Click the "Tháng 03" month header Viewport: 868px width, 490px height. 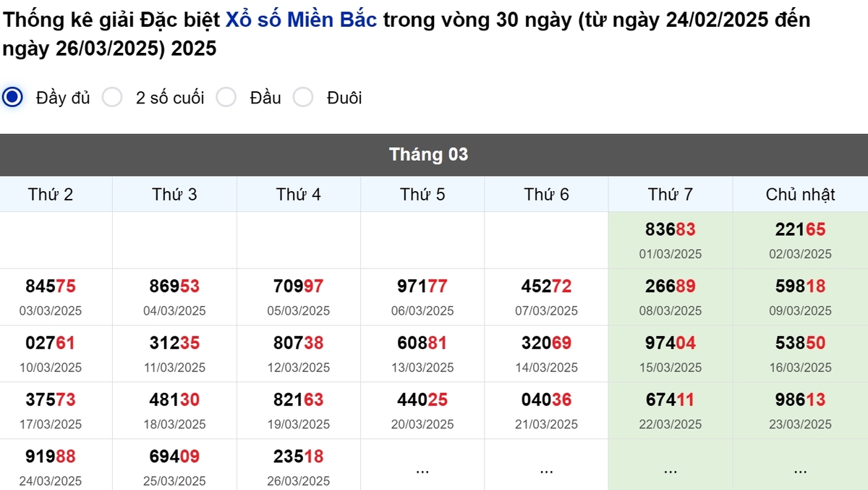pos(429,154)
